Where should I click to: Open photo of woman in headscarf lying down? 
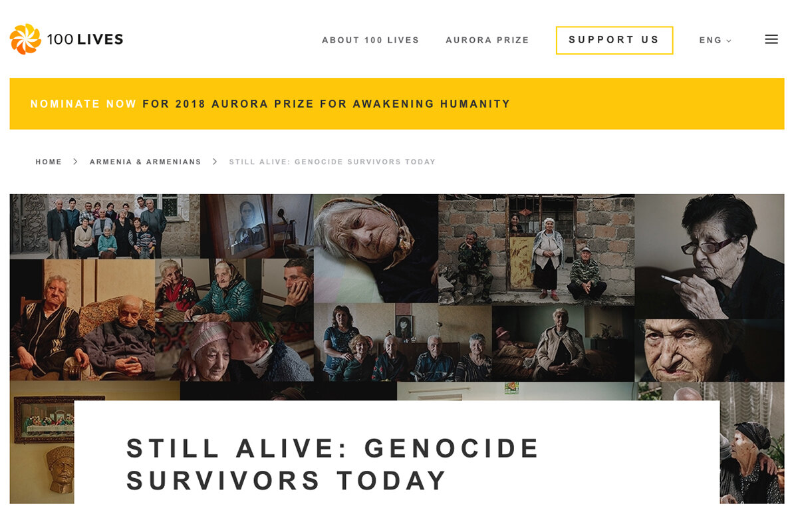(x=376, y=249)
